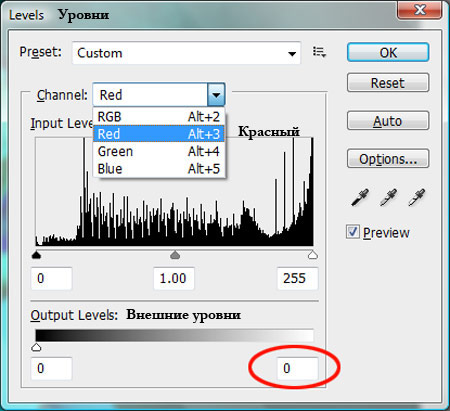Open the preset options menu icon
Image resolution: width=450 pixels, height=411 pixels.
click(x=319, y=52)
